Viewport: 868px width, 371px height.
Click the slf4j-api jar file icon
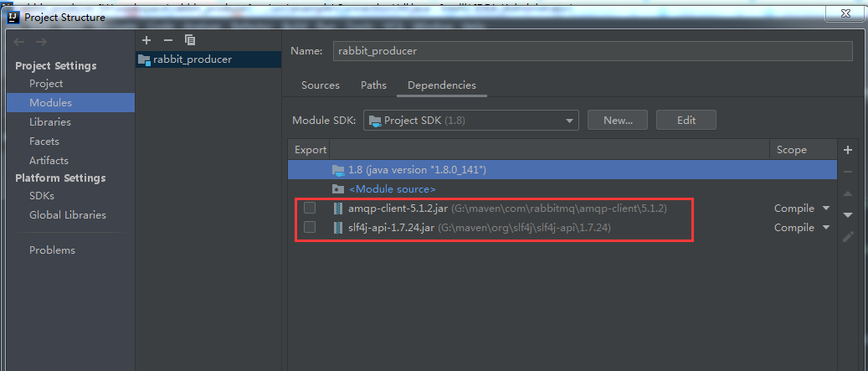[337, 228]
